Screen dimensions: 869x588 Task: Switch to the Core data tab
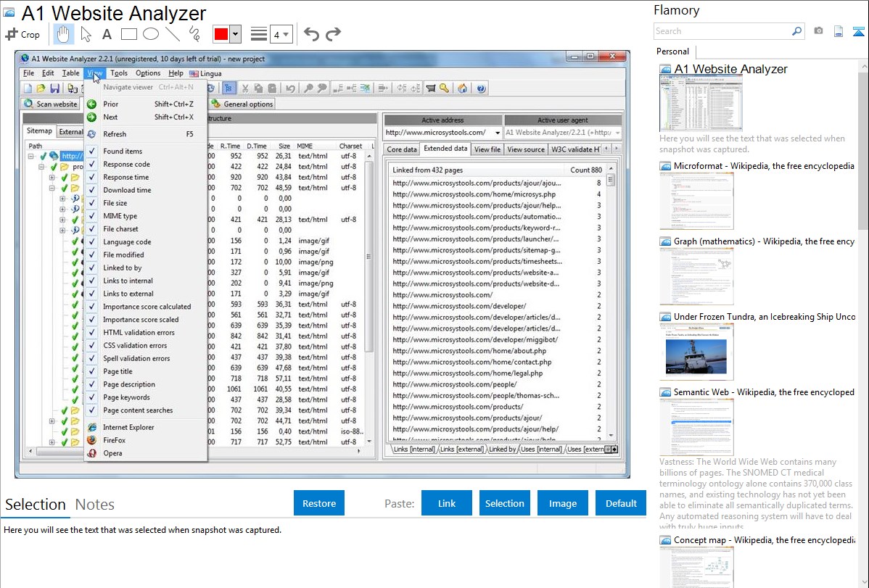tap(402, 149)
